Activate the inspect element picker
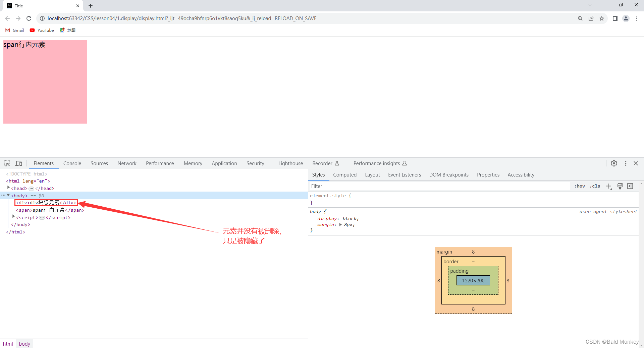 pyautogui.click(x=7, y=163)
